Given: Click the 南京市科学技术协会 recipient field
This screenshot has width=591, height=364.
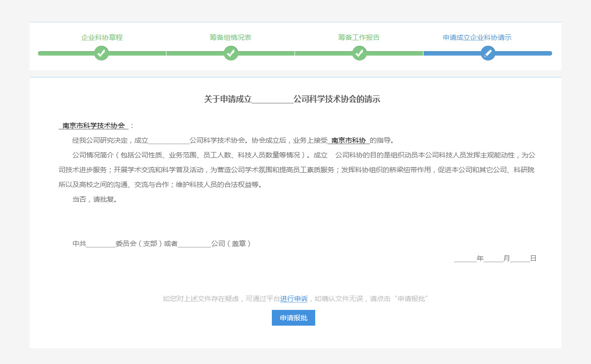Looking at the screenshot, I should point(94,126).
